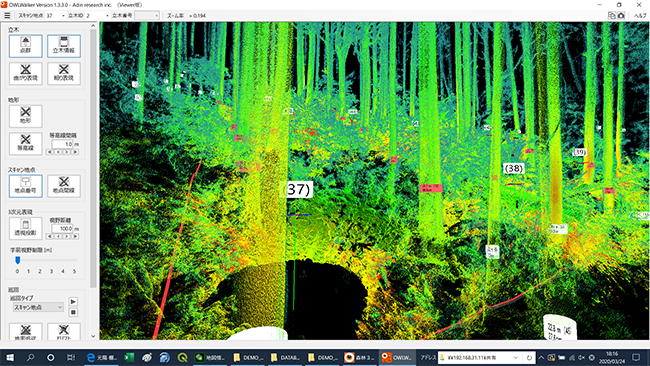
Task: Toggle the 点群 point cloud display button
Action: tap(26, 46)
